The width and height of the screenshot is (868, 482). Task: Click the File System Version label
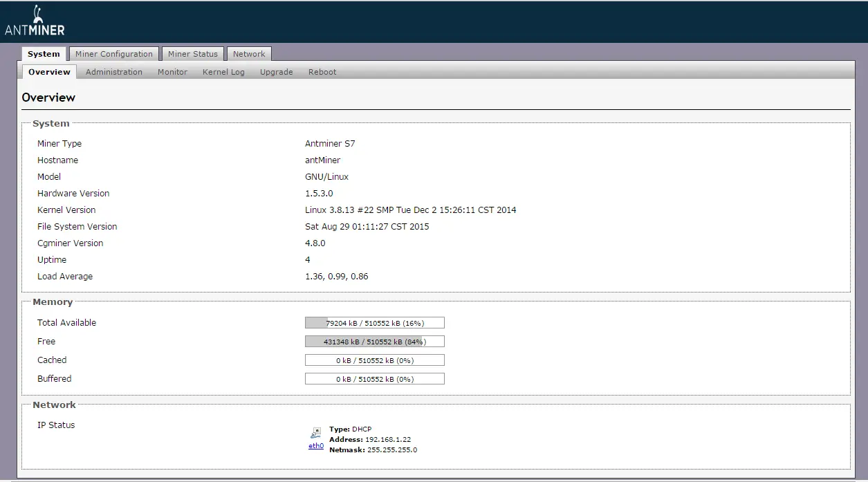[77, 227]
